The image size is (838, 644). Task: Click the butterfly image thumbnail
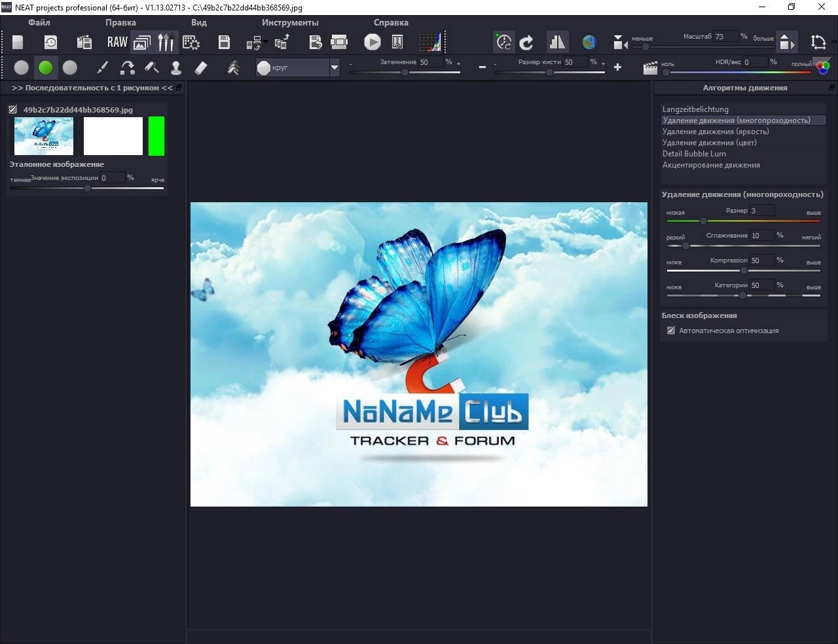44,136
